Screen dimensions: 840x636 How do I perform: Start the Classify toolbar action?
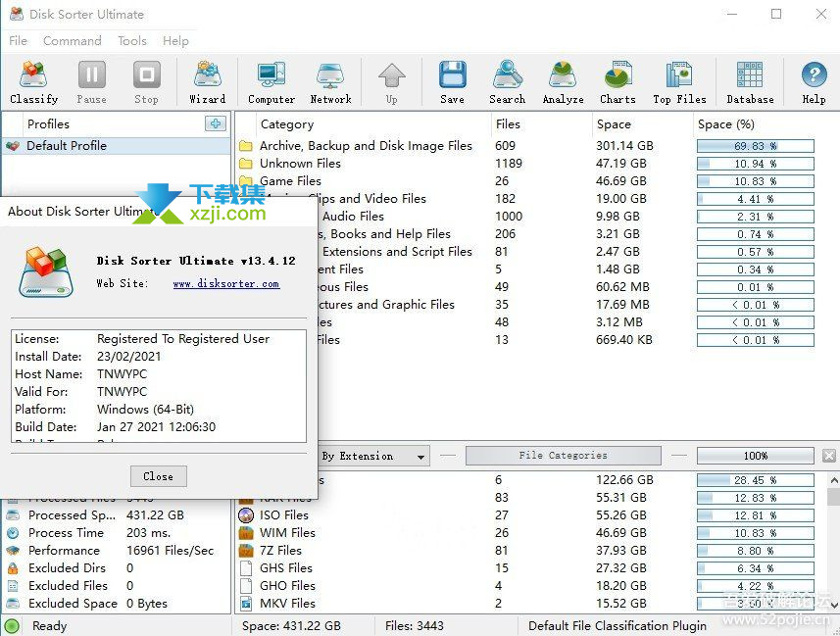33,82
